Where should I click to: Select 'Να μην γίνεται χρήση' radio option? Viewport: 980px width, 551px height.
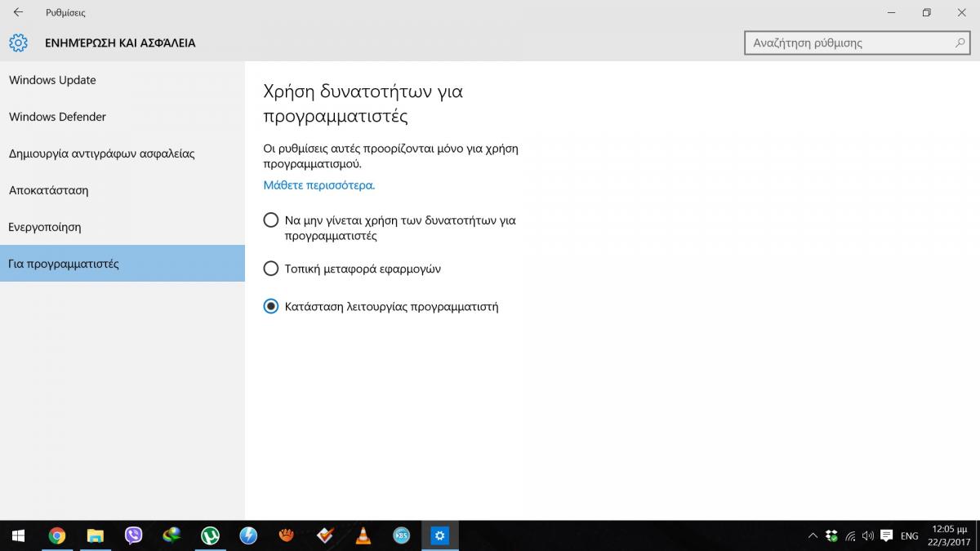pos(271,220)
